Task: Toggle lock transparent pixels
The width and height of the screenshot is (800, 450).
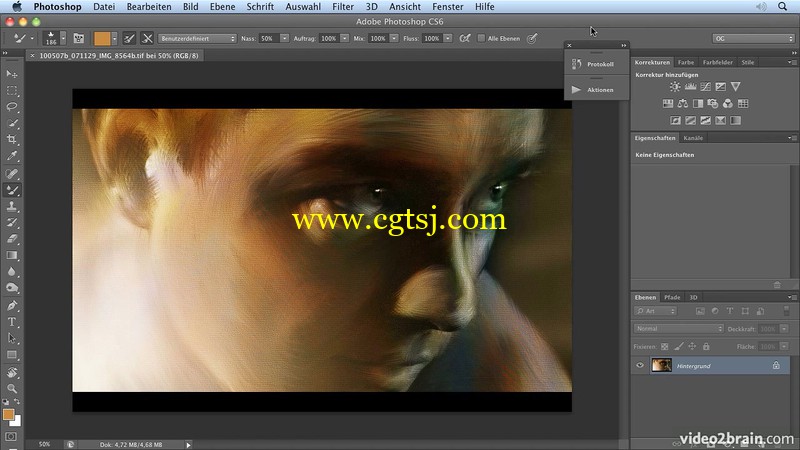Action: [x=664, y=346]
